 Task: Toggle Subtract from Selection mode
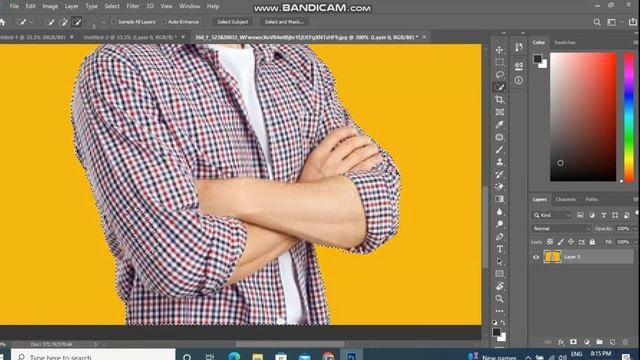[77, 22]
